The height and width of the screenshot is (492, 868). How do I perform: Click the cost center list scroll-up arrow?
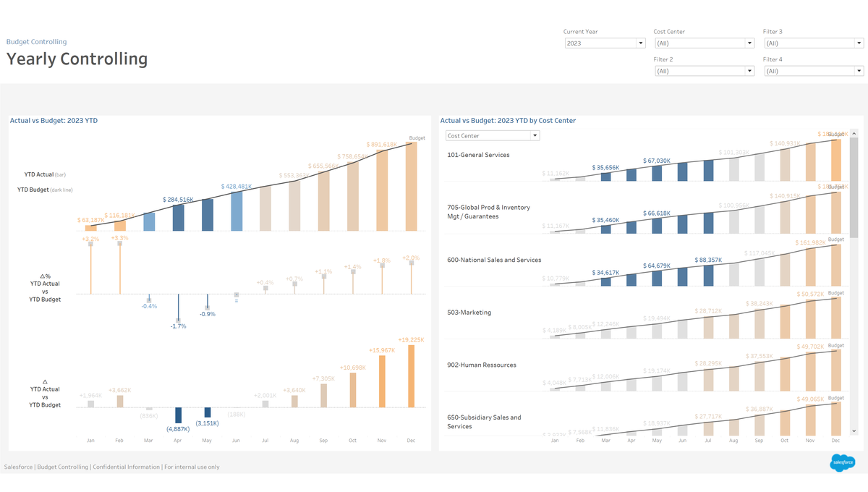click(x=854, y=134)
